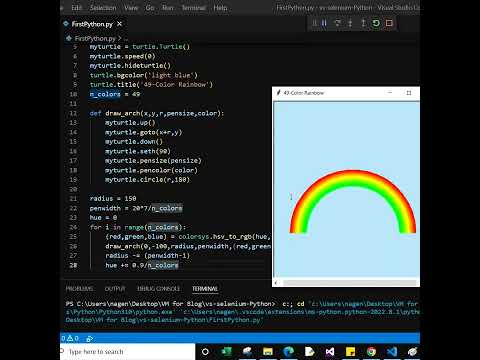
Task: Open the Help menu
Action: tap(220, 8)
